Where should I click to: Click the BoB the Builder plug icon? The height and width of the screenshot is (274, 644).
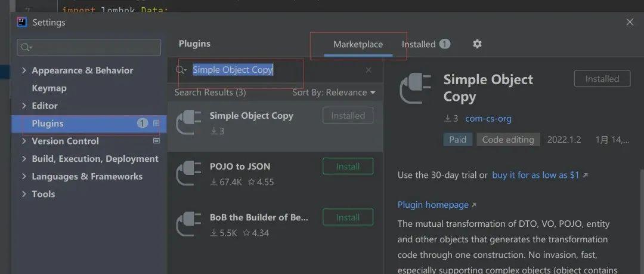pyautogui.click(x=188, y=224)
